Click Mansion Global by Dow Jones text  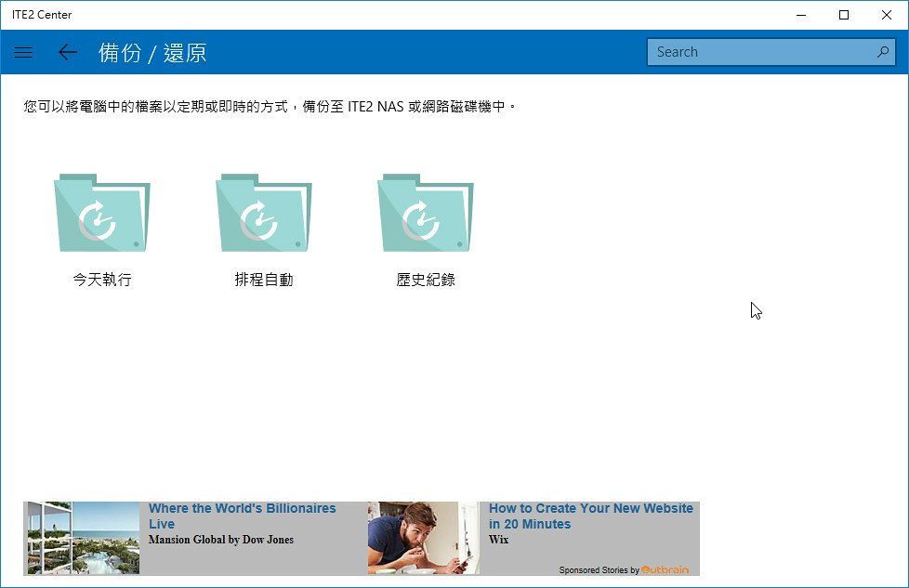coord(221,540)
